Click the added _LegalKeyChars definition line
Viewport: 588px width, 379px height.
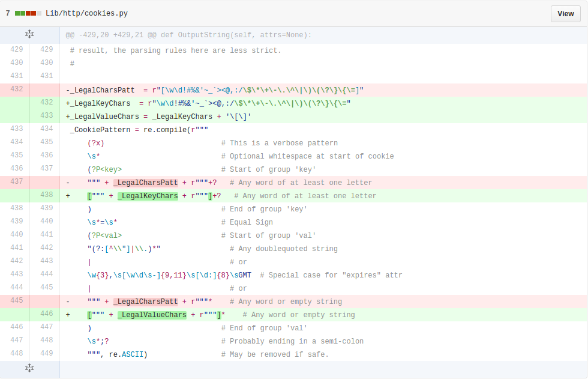pos(208,103)
